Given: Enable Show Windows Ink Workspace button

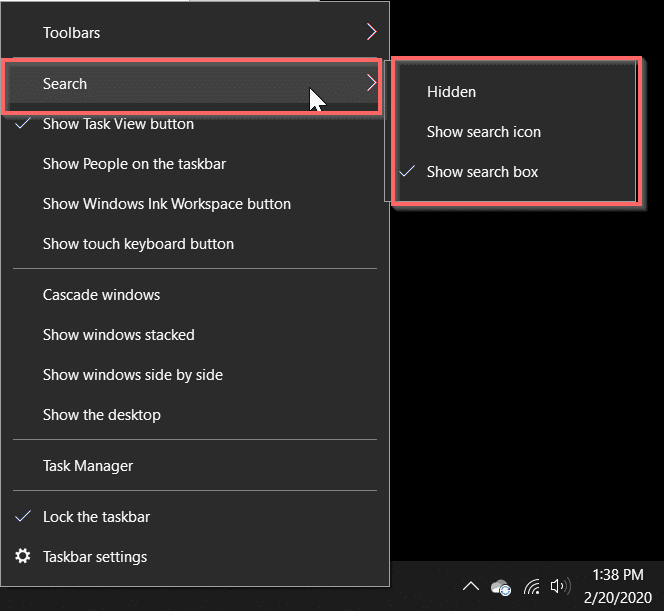Looking at the screenshot, I should coord(166,204).
